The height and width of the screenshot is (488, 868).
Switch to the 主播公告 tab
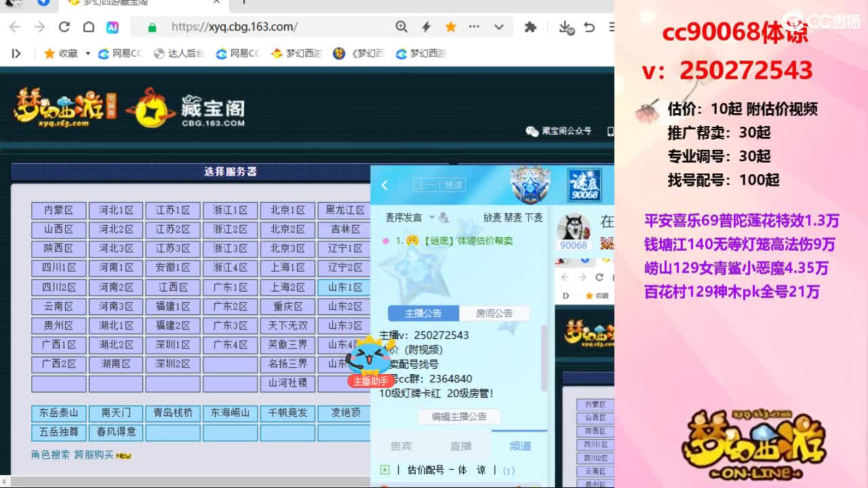[423, 313]
